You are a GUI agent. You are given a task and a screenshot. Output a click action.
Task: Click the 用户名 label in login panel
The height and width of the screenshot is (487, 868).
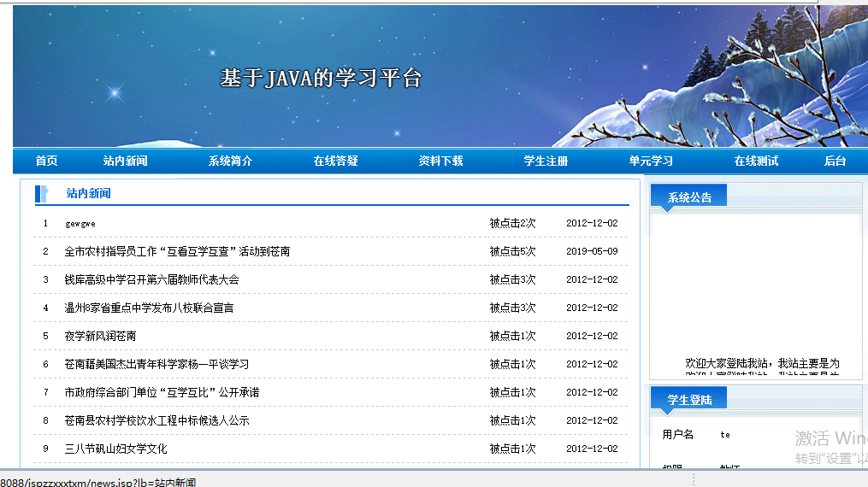coord(677,435)
